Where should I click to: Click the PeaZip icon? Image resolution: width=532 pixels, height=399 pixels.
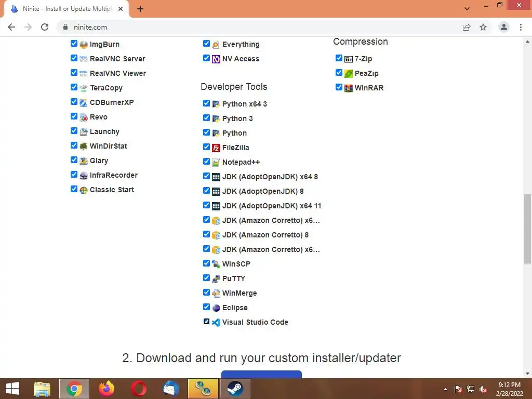click(349, 74)
